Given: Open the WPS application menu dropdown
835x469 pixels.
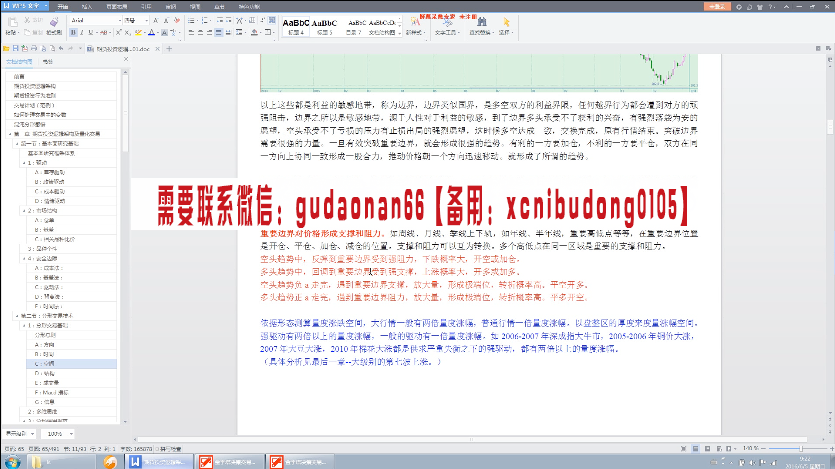Looking at the screenshot, I should pos(46,6).
